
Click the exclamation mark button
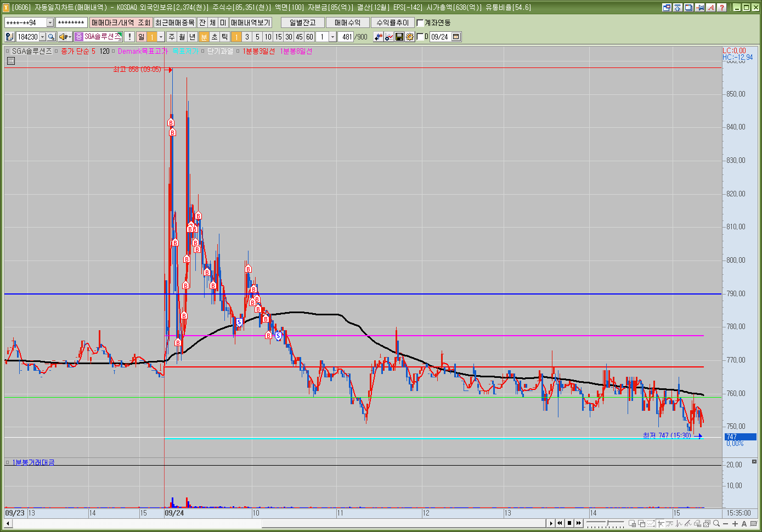point(129,37)
